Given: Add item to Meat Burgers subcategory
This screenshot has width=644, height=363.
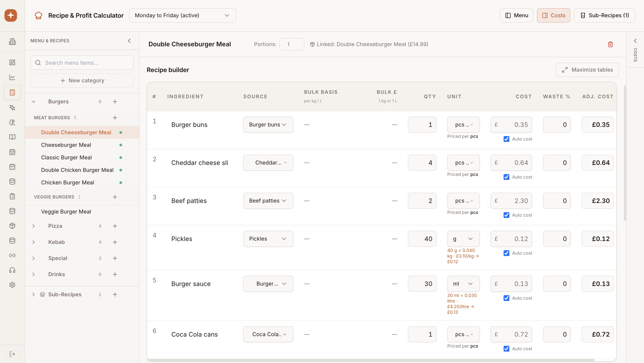Looking at the screenshot, I should coord(115,117).
